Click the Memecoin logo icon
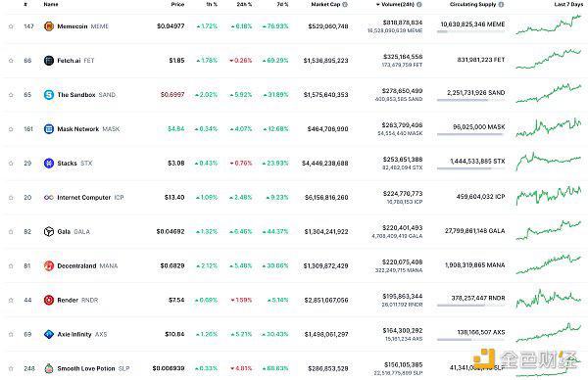The image size is (588, 380). click(49, 26)
